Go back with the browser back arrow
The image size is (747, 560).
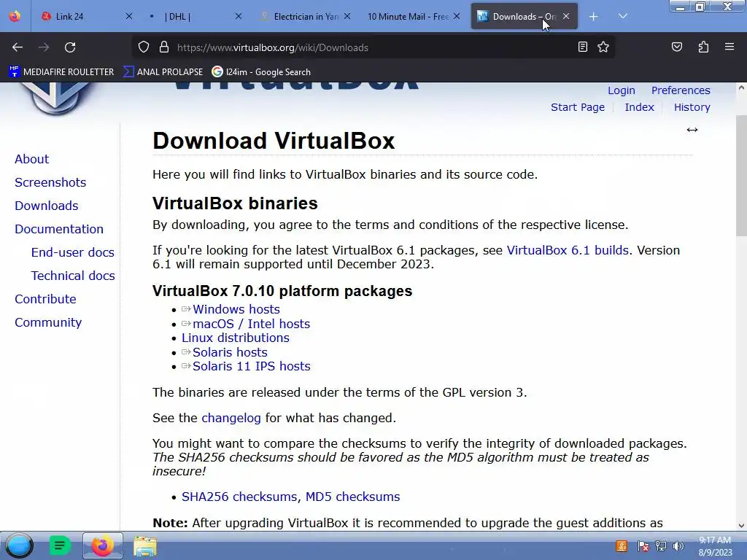coord(18,47)
